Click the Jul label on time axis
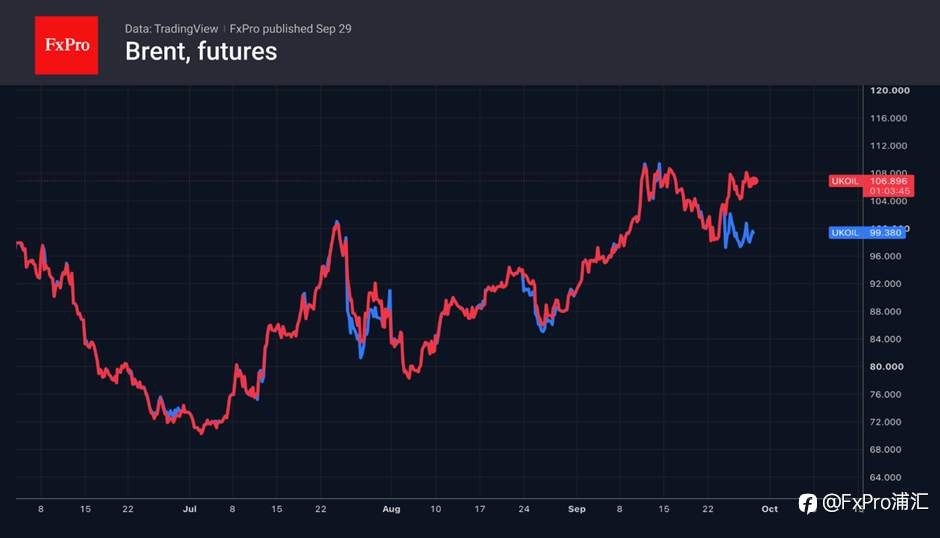This screenshot has width=940, height=538. click(189, 509)
